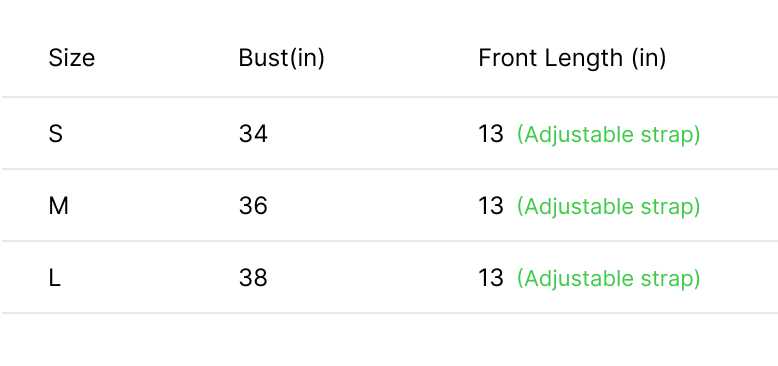
Task: Select the S size cell
Action: click(x=56, y=134)
